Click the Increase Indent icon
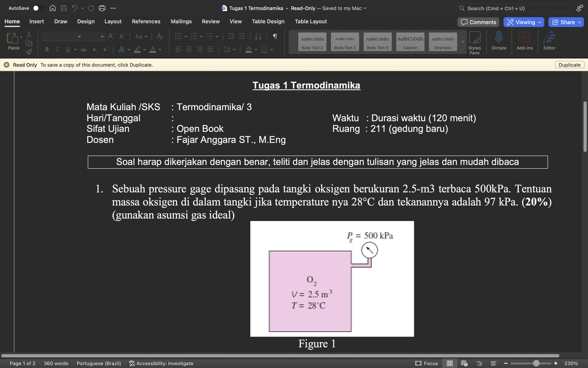This screenshot has width=588, height=368. point(242,36)
